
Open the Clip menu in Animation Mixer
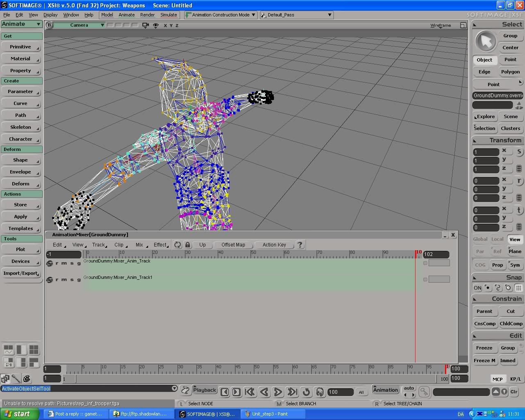119,245
